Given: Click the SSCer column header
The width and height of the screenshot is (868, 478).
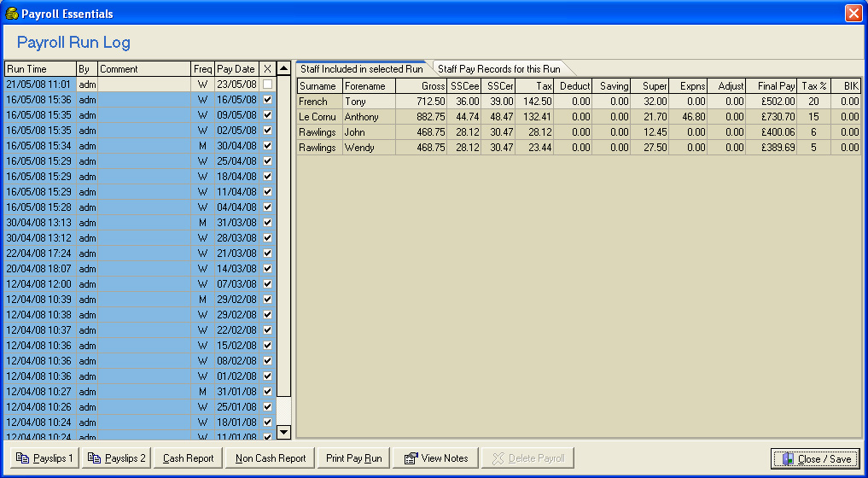Looking at the screenshot, I should (498, 86).
